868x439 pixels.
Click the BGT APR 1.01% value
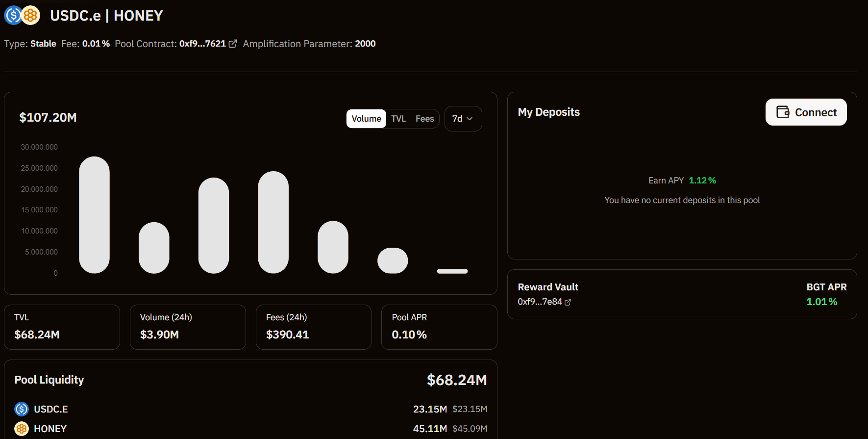click(x=822, y=302)
